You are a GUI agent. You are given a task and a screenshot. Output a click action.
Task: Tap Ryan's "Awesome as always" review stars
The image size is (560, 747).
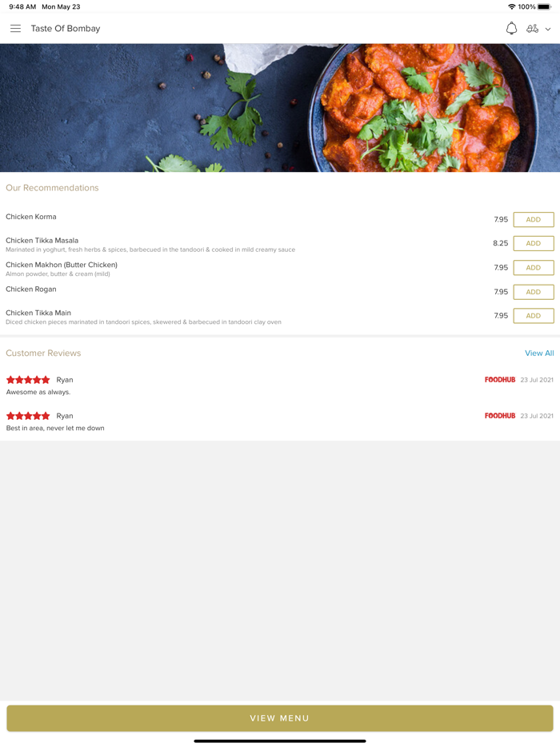coord(28,380)
